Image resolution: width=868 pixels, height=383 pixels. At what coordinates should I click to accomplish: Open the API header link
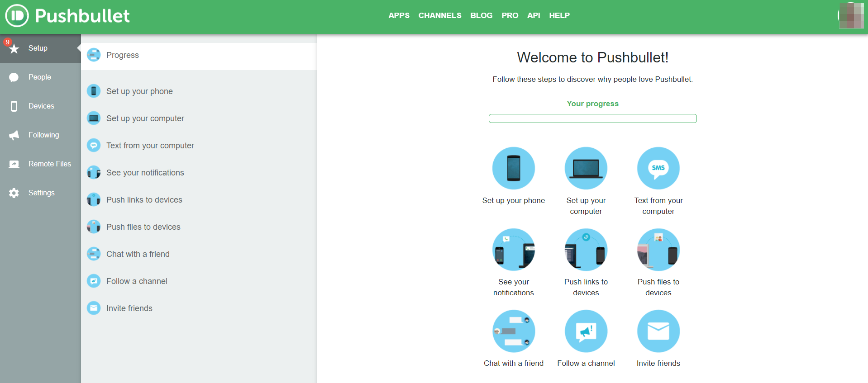[534, 15]
